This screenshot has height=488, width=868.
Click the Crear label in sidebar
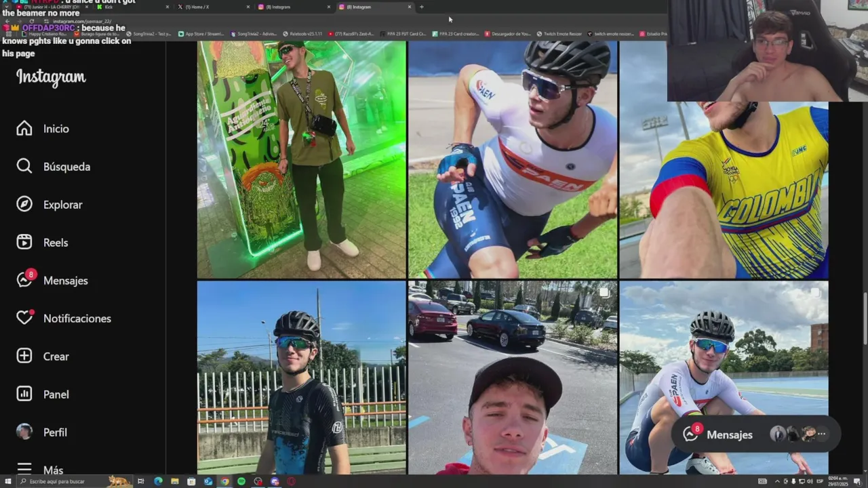56,357
